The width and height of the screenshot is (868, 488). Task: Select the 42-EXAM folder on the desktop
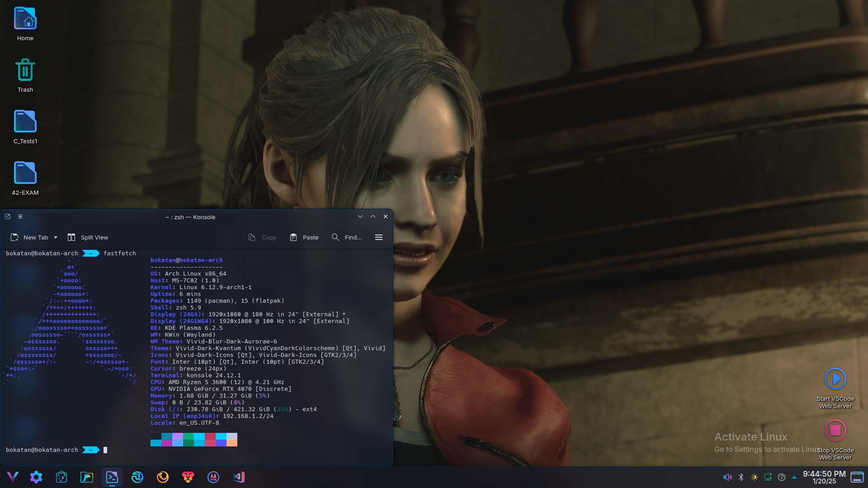pos(25,179)
